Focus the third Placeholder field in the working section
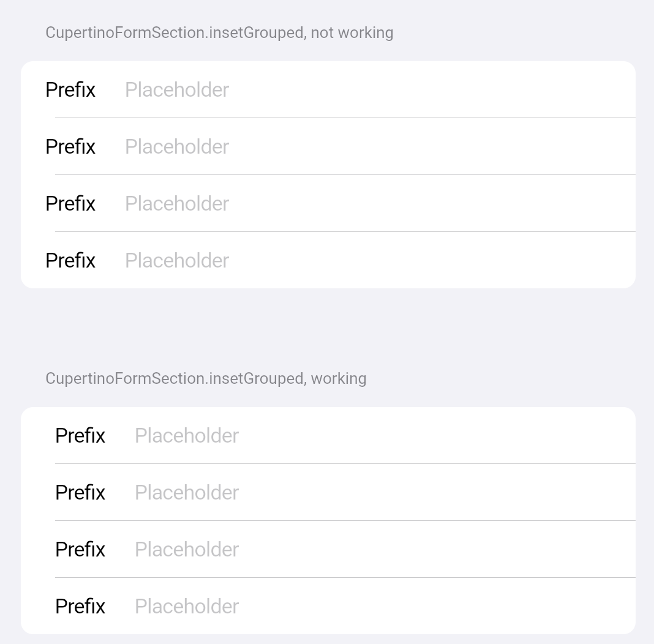Screen dimensions: 654x644 click(x=186, y=549)
